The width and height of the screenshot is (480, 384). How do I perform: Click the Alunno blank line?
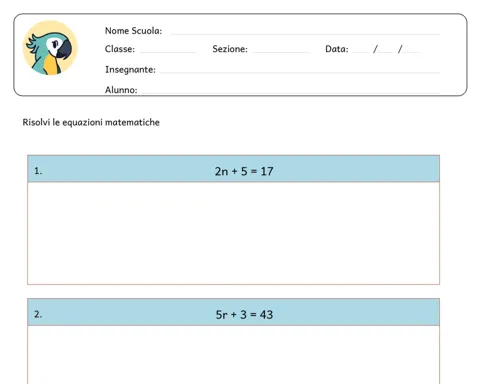point(291,92)
